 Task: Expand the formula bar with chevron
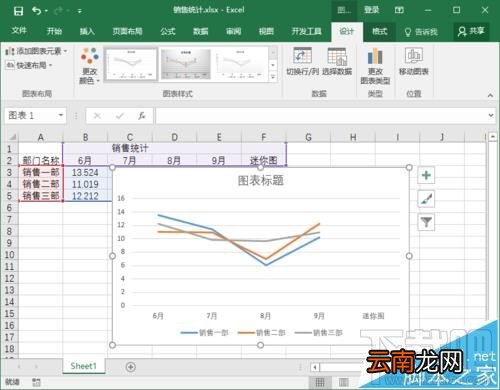[x=491, y=115]
